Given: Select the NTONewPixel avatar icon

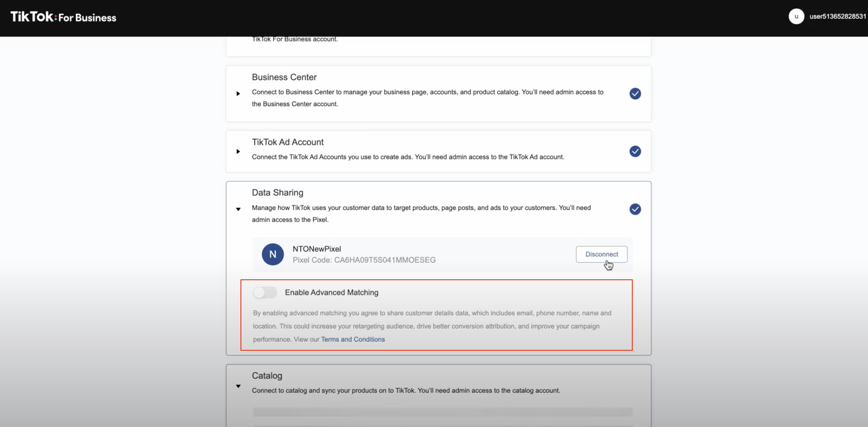Looking at the screenshot, I should pos(273,254).
